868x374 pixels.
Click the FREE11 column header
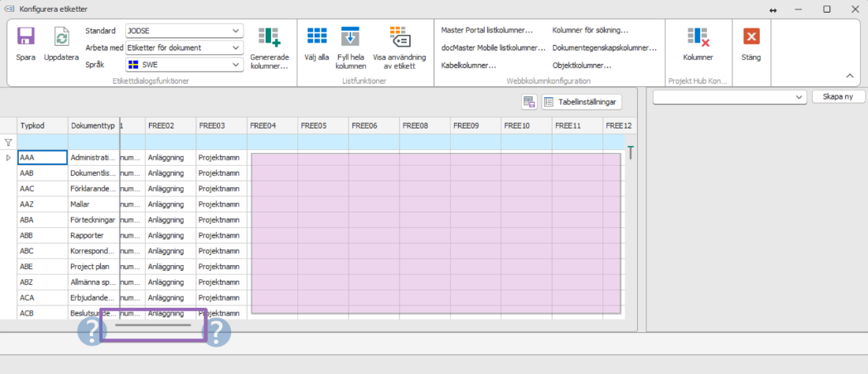click(x=578, y=125)
